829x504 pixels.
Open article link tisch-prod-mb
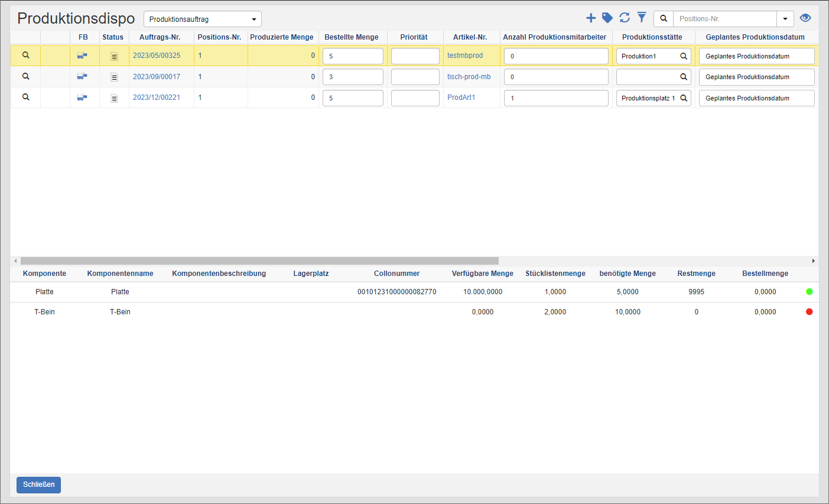(469, 77)
